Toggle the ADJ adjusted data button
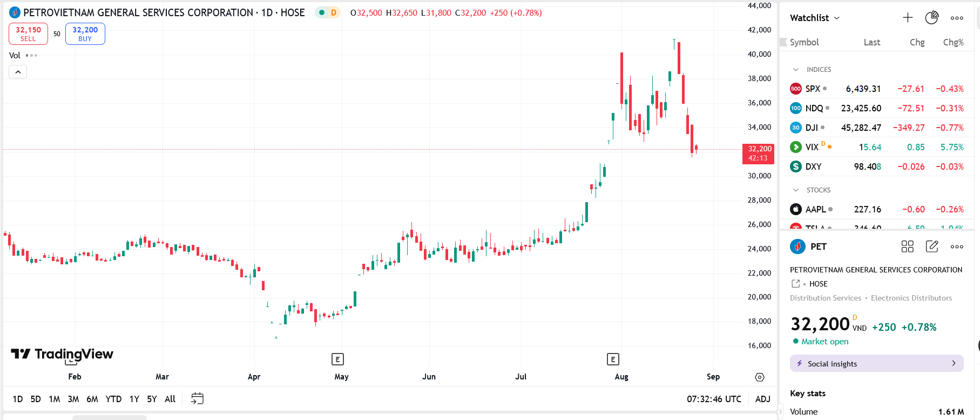The height and width of the screenshot is (420, 980). point(762,399)
